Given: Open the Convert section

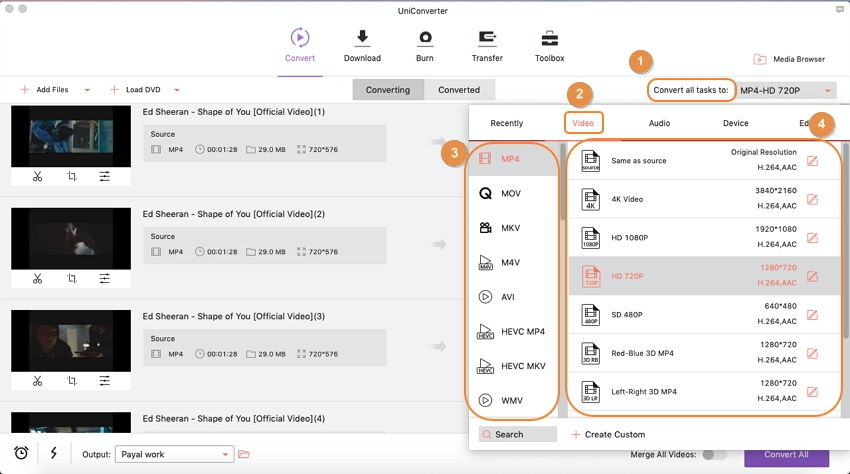Looking at the screenshot, I should (x=300, y=46).
